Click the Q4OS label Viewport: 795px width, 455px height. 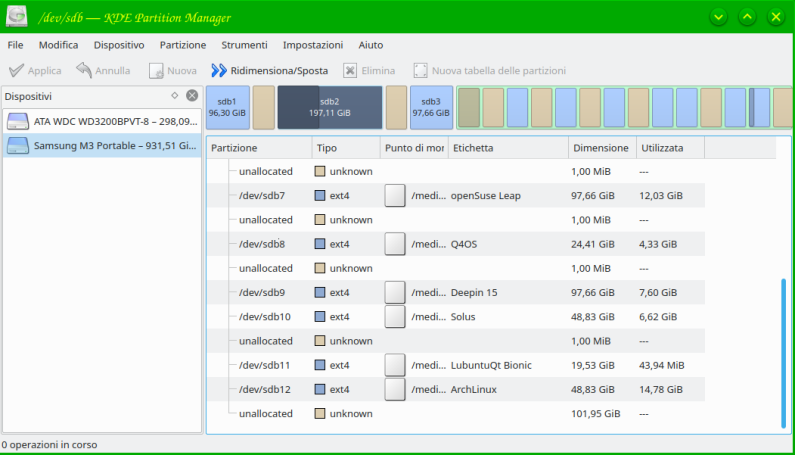click(464, 244)
